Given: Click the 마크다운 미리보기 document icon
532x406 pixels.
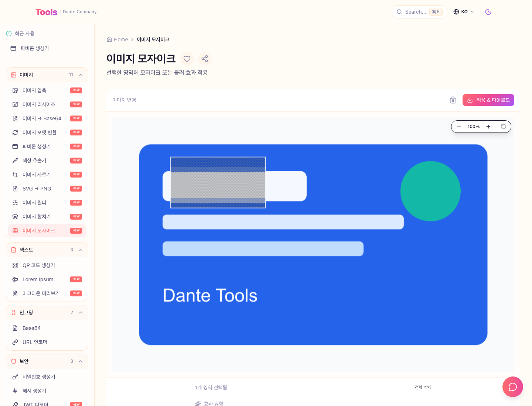Looking at the screenshot, I should (15, 293).
